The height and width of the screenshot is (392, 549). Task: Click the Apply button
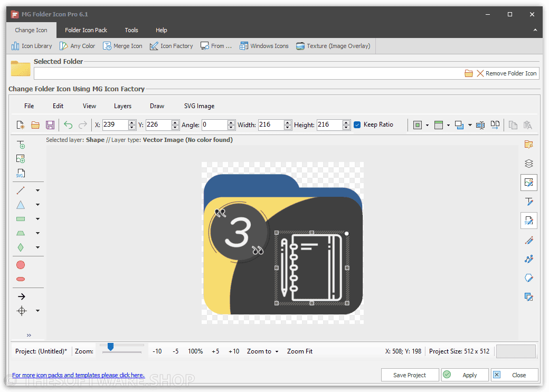[465, 375]
